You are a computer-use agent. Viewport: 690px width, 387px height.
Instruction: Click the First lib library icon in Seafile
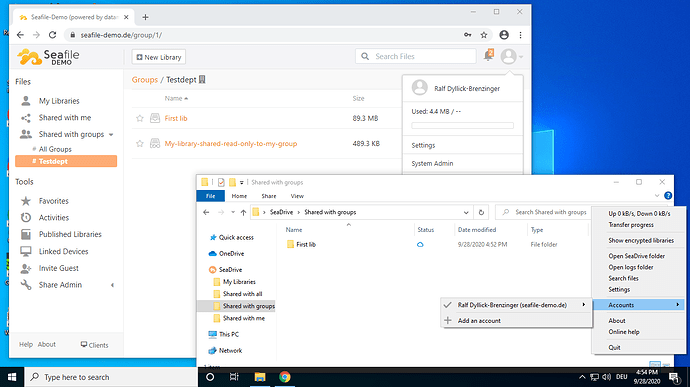point(155,118)
